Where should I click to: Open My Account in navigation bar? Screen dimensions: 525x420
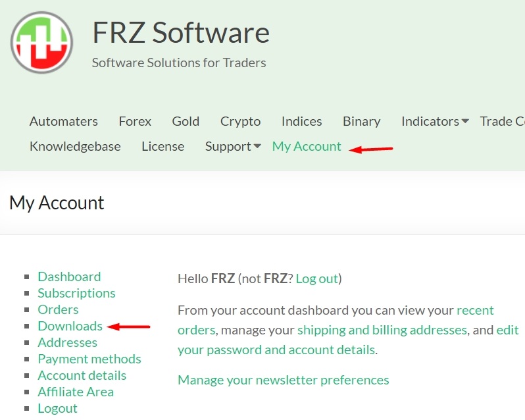[x=307, y=146]
